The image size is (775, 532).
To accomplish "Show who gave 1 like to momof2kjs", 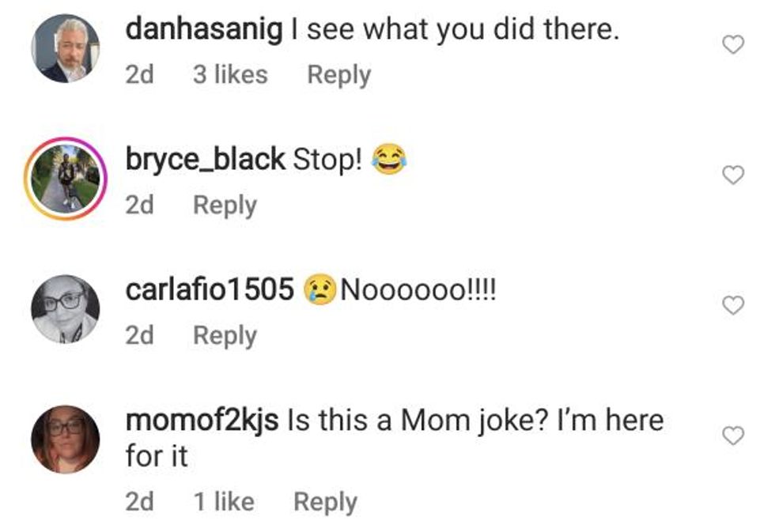I will 223,502.
